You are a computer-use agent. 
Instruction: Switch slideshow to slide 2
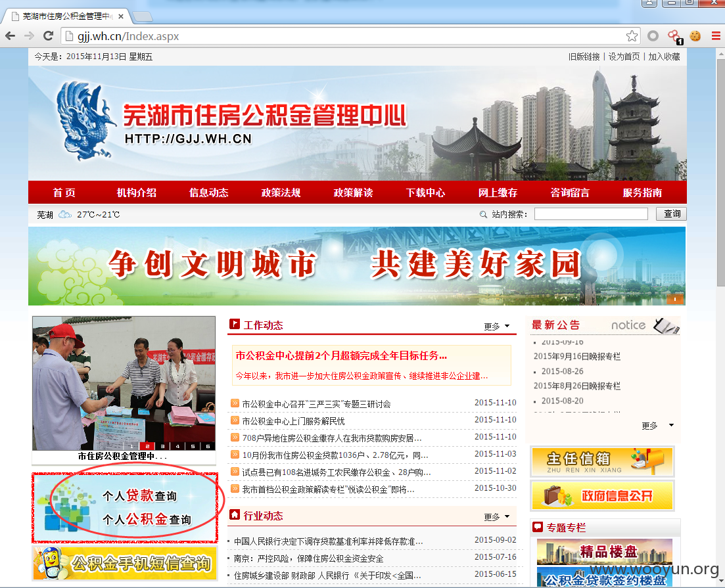pyautogui.click(x=147, y=446)
